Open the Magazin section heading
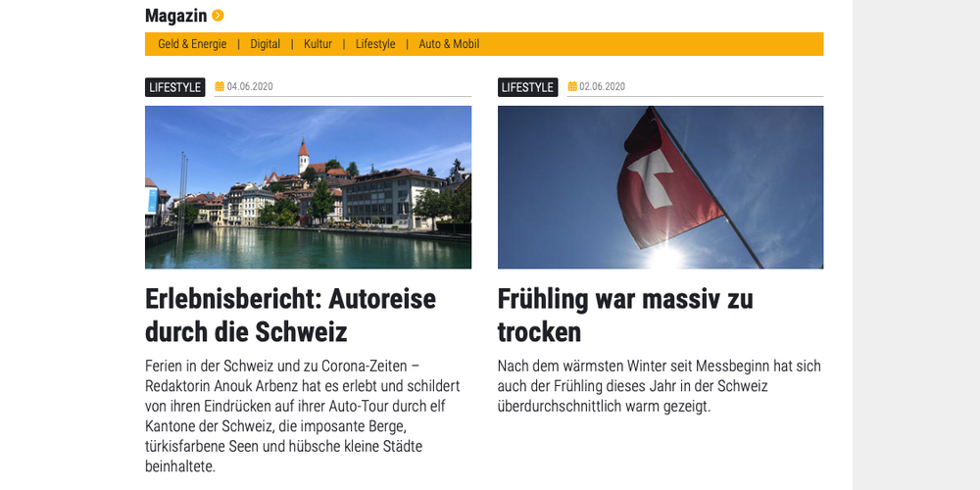The height and width of the screenshot is (490, 980). click(x=175, y=16)
